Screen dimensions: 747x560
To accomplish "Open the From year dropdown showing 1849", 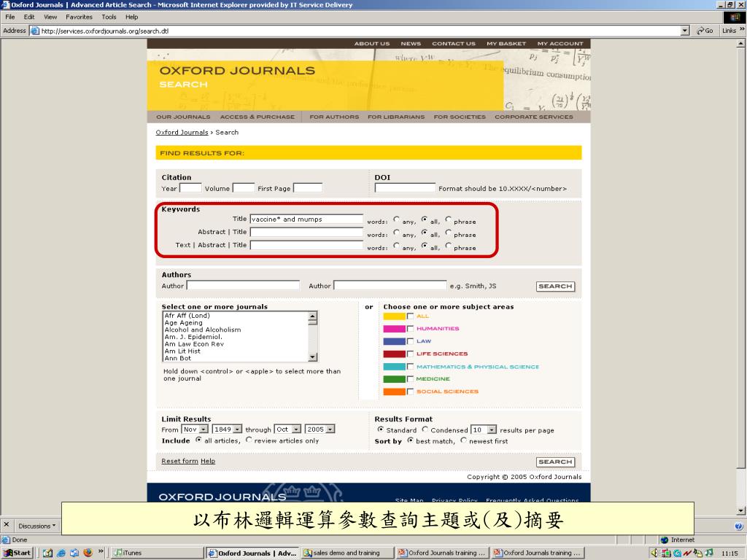I will 227,429.
